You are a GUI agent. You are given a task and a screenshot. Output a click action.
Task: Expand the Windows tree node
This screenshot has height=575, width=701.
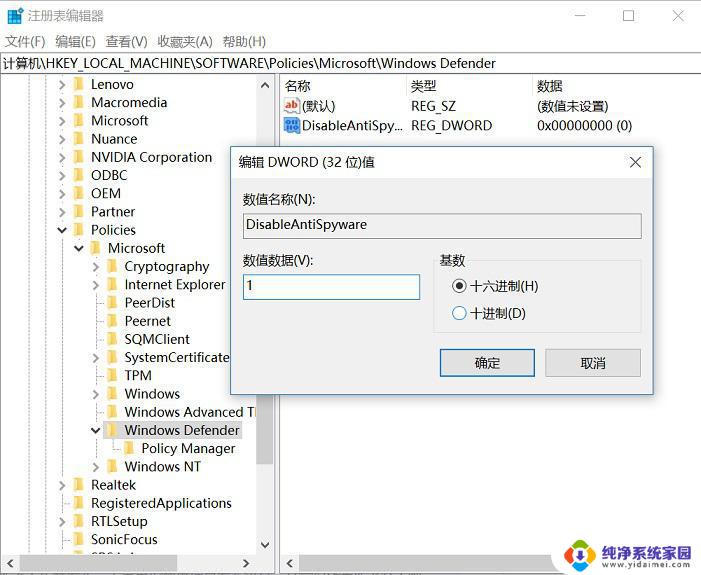click(96, 394)
